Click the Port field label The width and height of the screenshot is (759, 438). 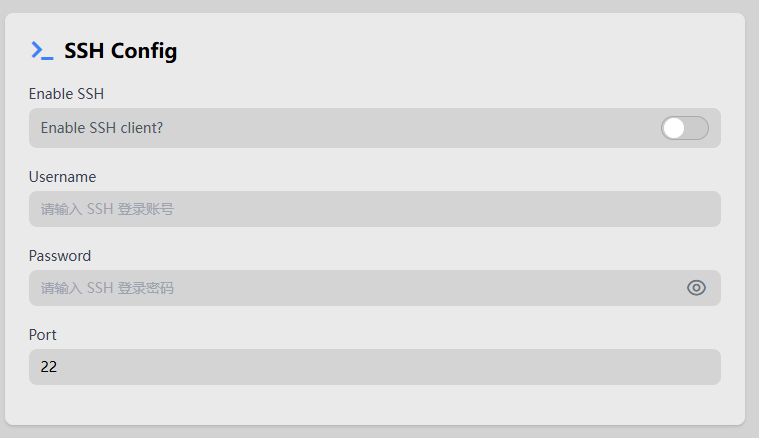point(43,335)
